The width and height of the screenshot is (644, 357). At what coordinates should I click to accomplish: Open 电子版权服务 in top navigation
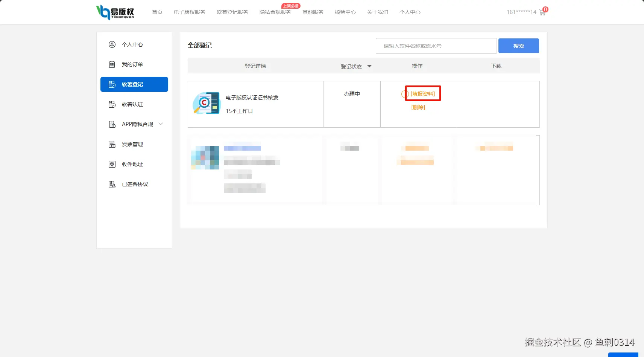coord(190,12)
